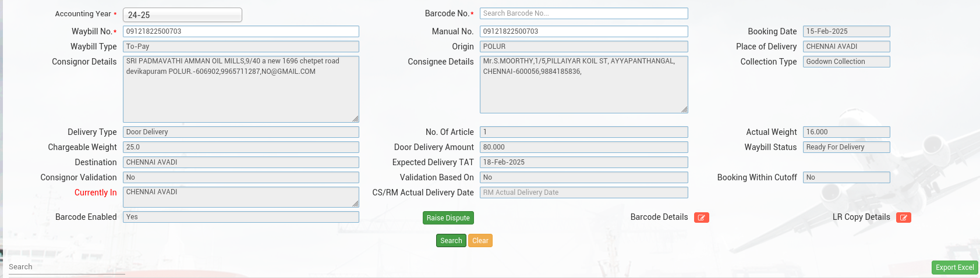Open Barcode Details edit icon
The width and height of the screenshot is (980, 278).
click(701, 218)
